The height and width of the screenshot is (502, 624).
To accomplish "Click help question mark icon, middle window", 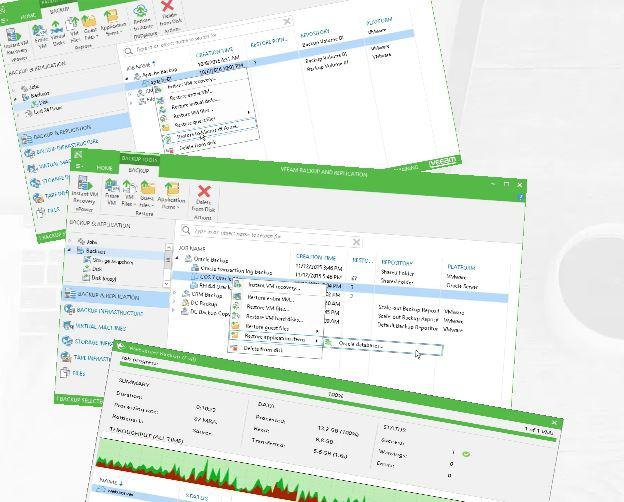I will (520, 197).
